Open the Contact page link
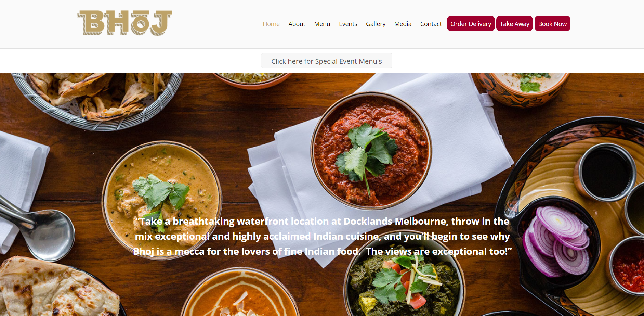Image resolution: width=644 pixels, height=316 pixels. [431, 24]
